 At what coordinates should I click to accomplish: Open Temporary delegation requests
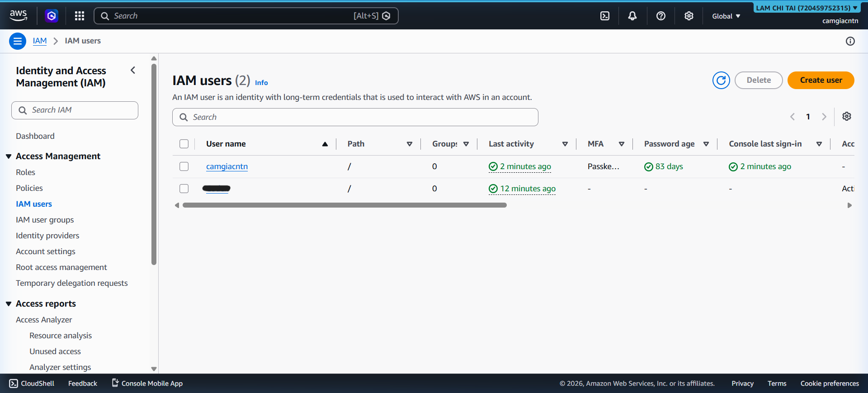coord(72,283)
